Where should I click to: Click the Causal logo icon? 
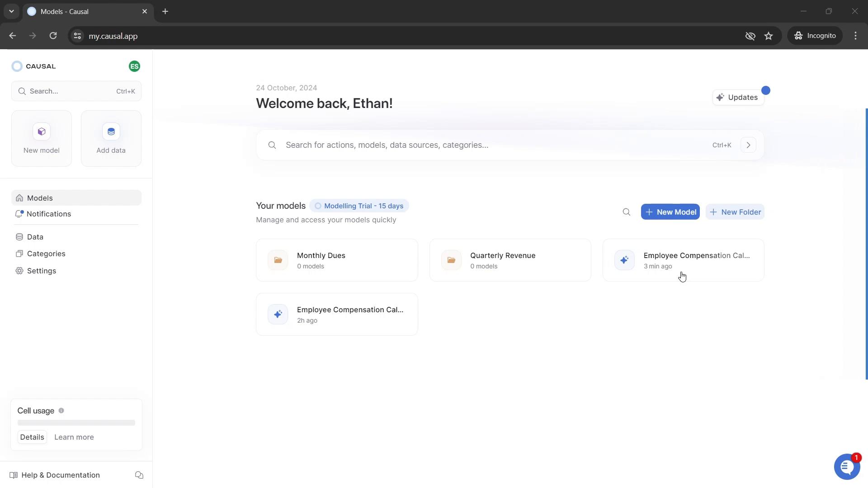[x=17, y=66]
